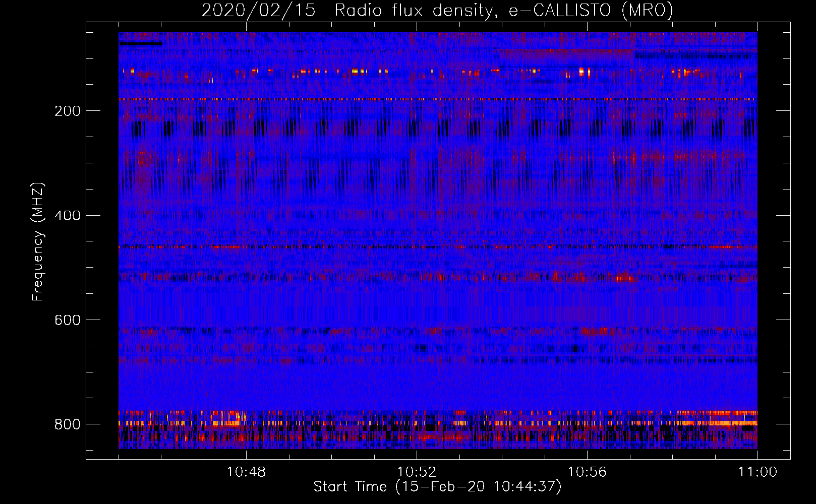Click the plot title "2020/02/15 Radio flux density, e-CALLISTO (MRO)"
Screen dimensions: 816x504
(x=437, y=11)
